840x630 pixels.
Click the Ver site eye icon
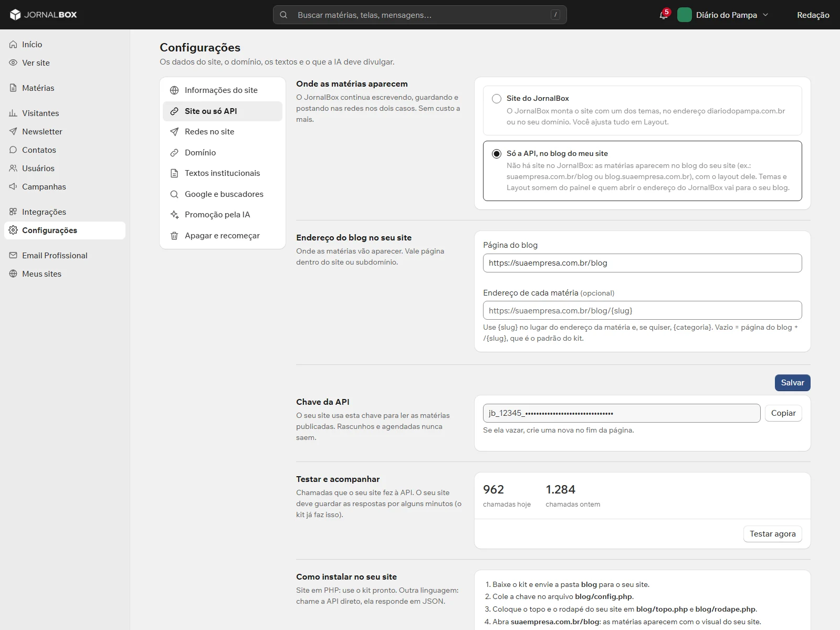coord(13,63)
